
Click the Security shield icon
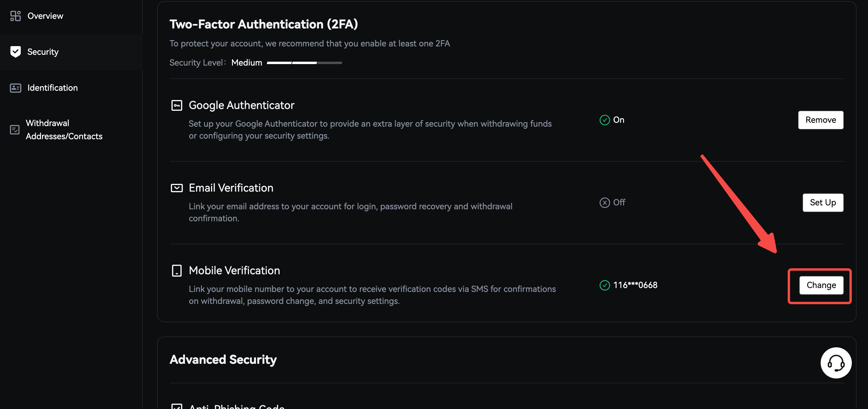click(x=16, y=52)
